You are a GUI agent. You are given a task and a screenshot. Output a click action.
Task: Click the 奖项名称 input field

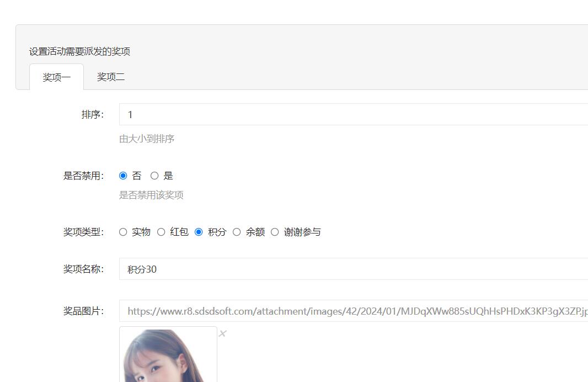click(x=353, y=269)
